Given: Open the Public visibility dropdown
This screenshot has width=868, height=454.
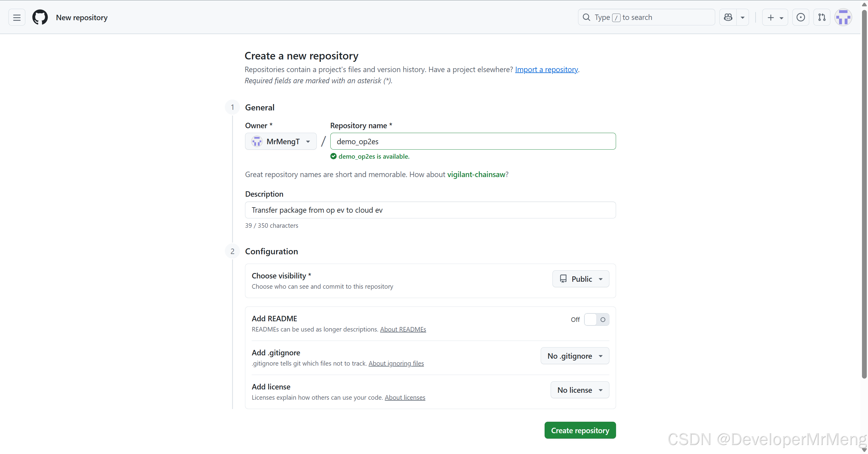Looking at the screenshot, I should coord(580,279).
